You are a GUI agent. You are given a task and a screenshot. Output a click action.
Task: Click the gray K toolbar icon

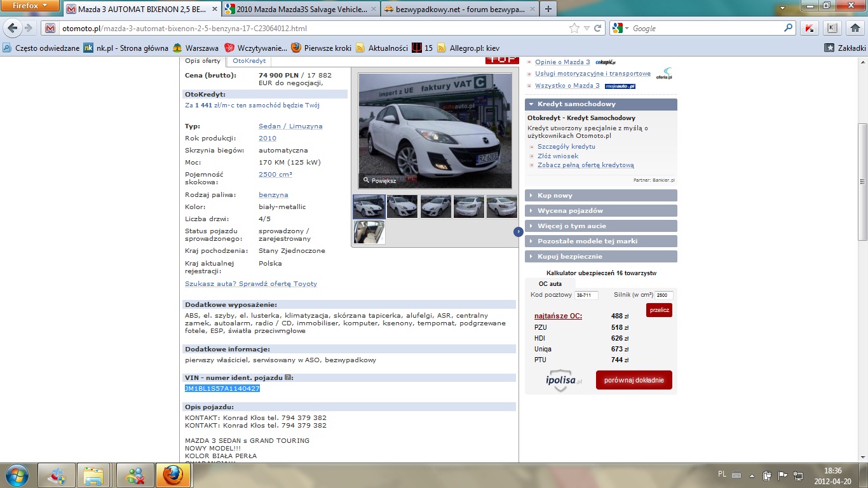click(832, 28)
